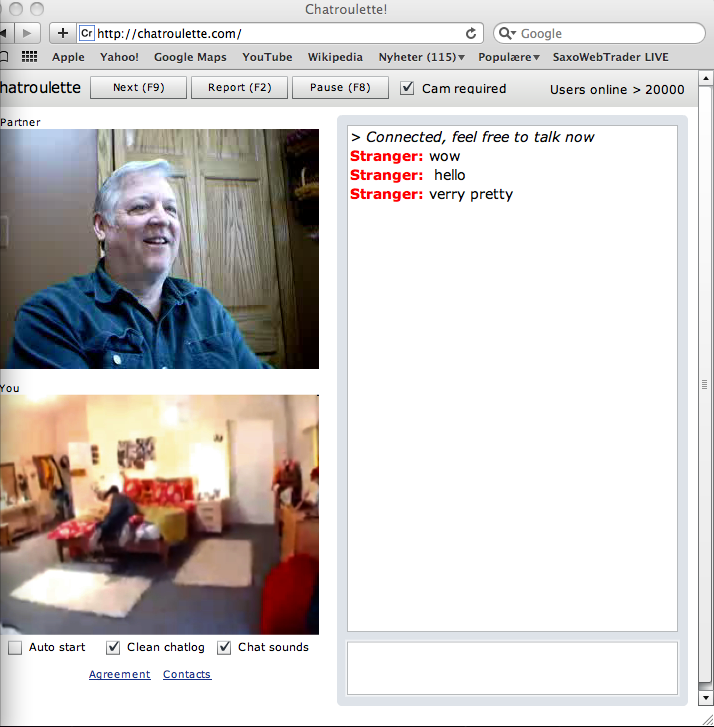Viewport: 714px width, 727px height.
Task: Expand the Nyheter (115) bookmark folder
Action: (x=421, y=57)
